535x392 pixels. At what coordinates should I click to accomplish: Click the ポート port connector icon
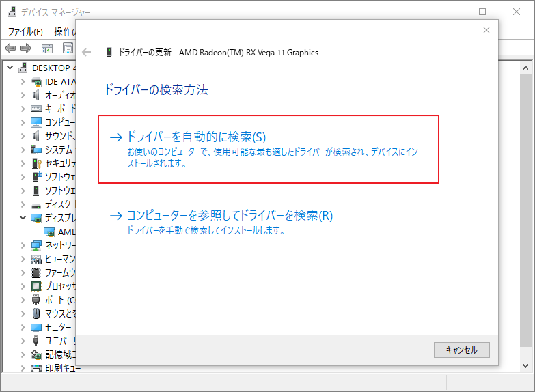(36, 300)
